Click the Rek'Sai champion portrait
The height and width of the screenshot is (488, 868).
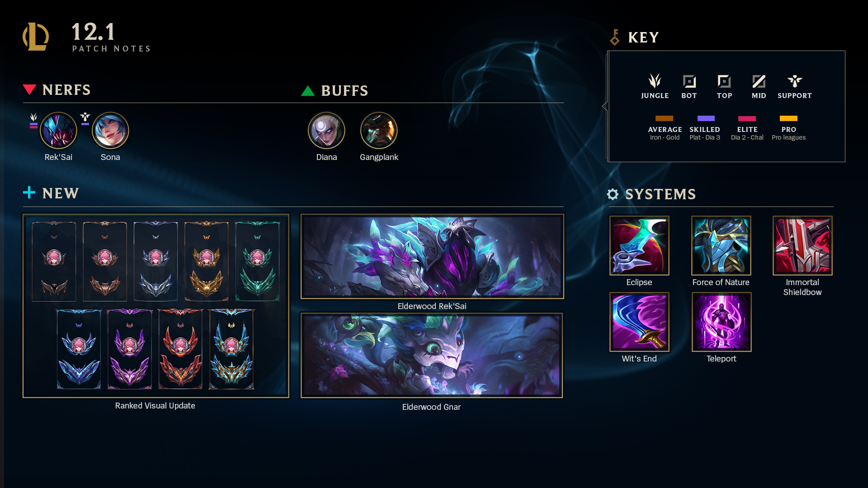point(58,131)
